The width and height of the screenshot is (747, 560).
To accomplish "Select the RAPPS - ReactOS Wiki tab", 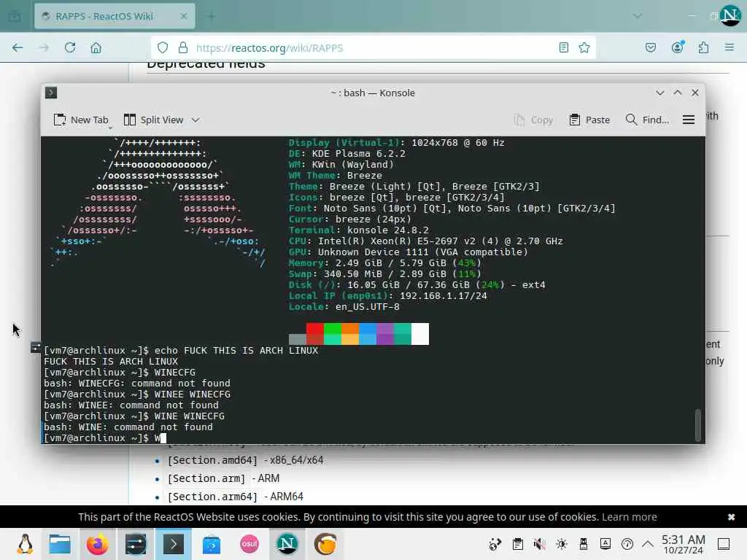I will (115, 16).
